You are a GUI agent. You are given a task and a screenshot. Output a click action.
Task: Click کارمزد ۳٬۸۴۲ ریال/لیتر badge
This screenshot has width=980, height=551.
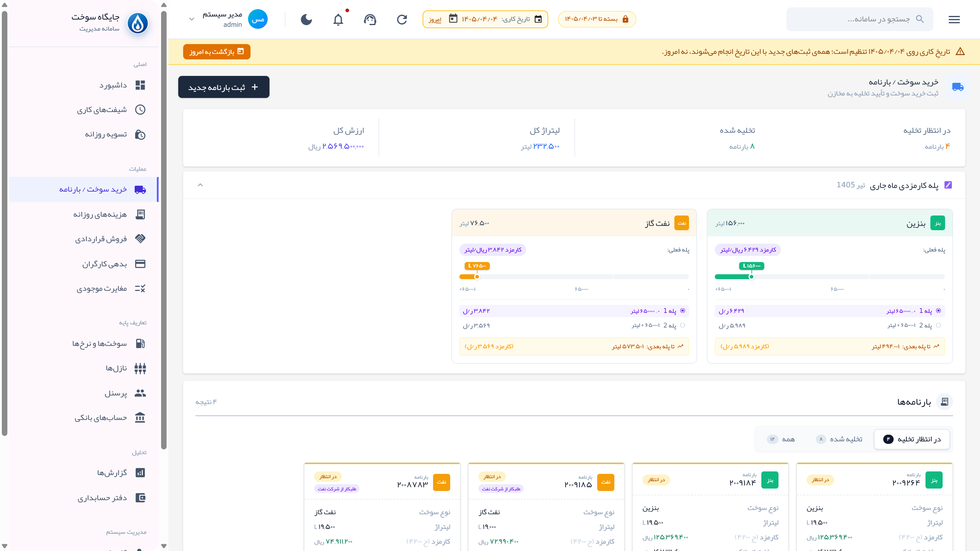pyautogui.click(x=492, y=250)
